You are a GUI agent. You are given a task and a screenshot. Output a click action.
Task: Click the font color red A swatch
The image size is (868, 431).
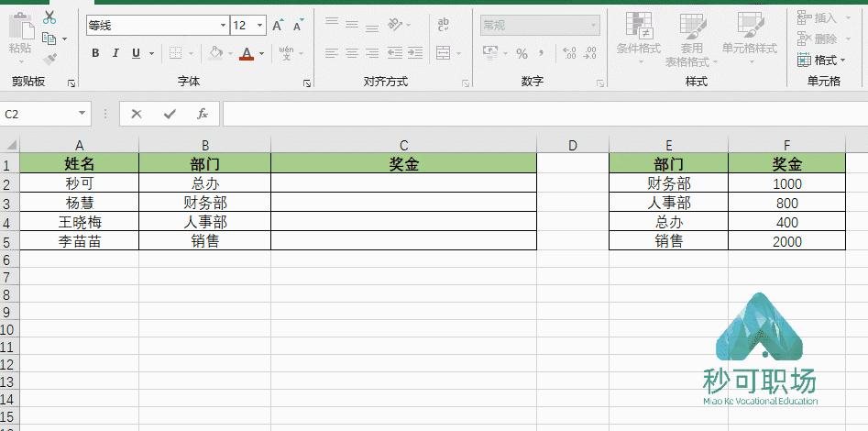point(247,53)
